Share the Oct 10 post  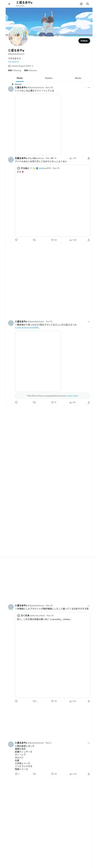[x=89, y=402]
